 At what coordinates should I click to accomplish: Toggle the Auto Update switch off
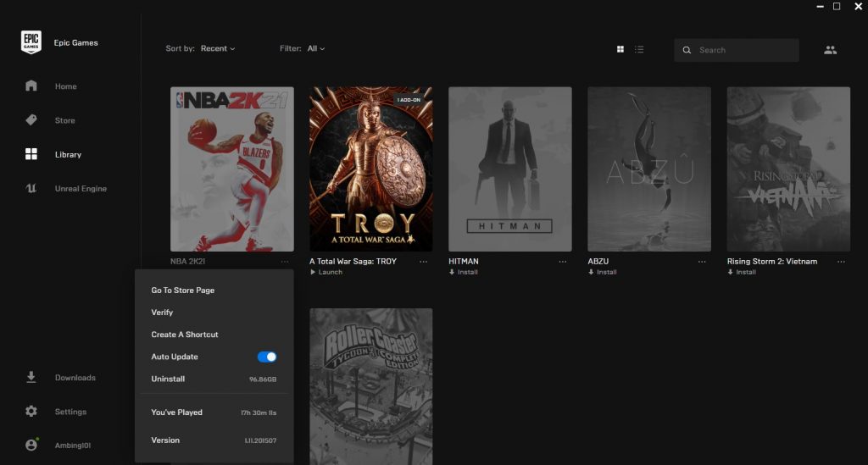tap(267, 357)
